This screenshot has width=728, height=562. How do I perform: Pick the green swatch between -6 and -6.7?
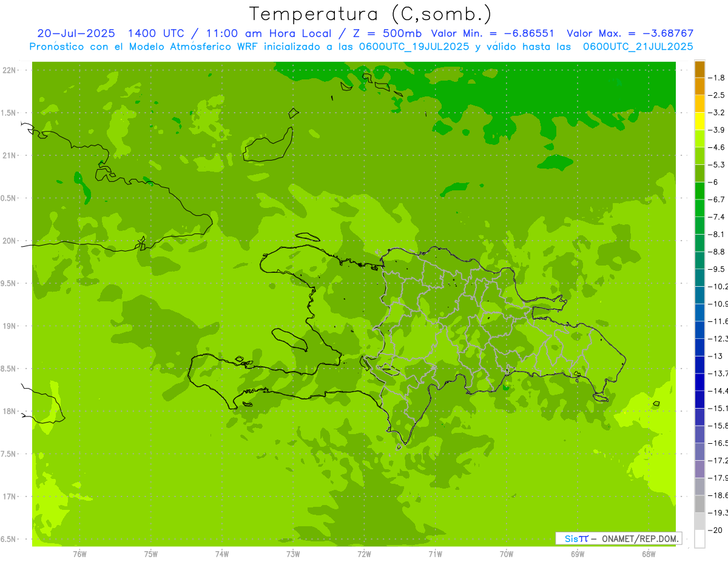coord(699,191)
